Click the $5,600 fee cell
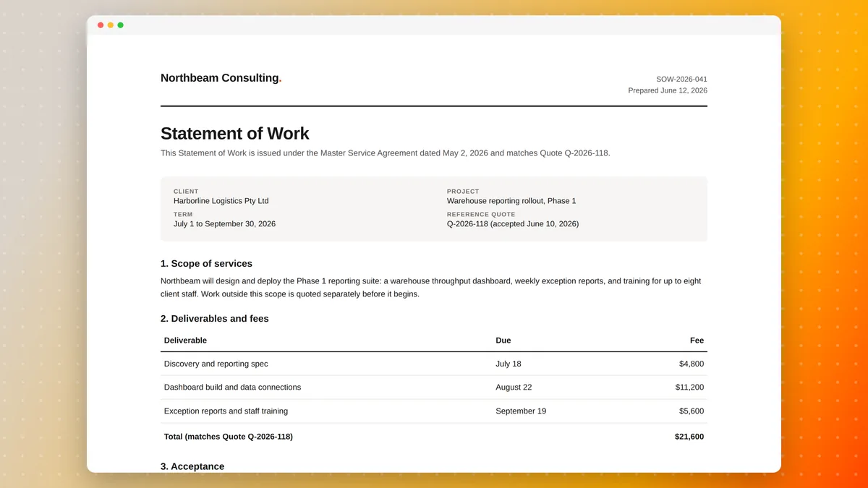This screenshot has height=488, width=868. pos(692,411)
